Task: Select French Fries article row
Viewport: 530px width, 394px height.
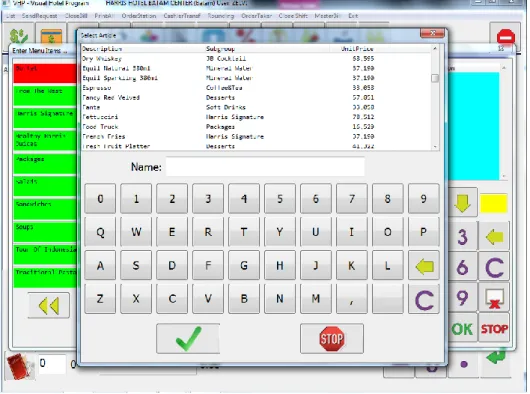Action: click(256, 137)
